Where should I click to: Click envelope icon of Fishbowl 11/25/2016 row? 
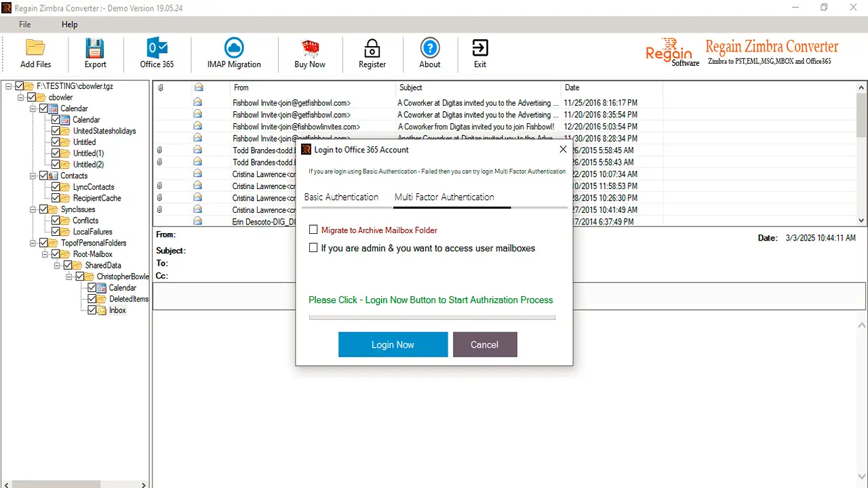(x=198, y=103)
